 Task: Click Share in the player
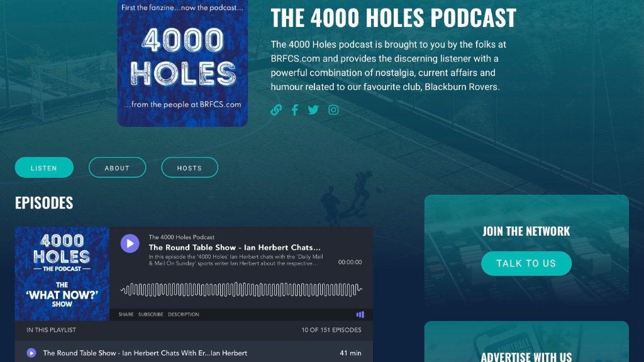point(126,314)
